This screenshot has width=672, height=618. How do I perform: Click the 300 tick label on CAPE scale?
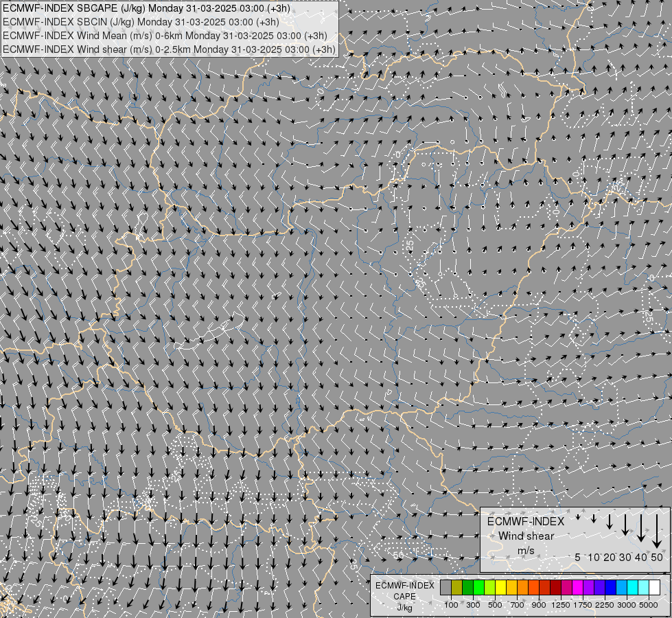[x=473, y=605]
